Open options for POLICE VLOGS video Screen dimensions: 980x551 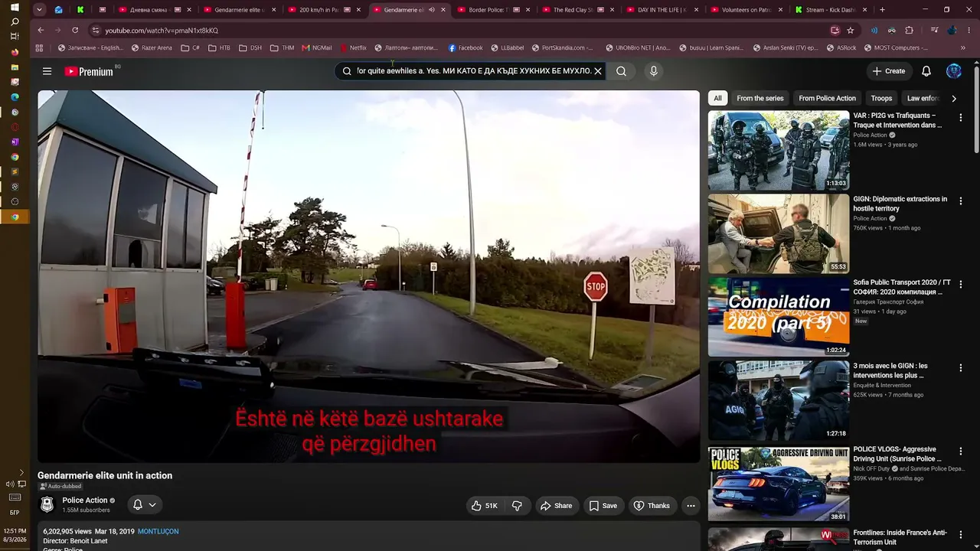961,452
